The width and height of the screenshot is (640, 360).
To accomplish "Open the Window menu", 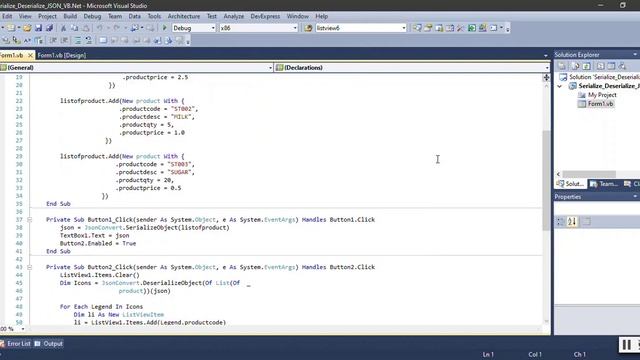I will pos(297,16).
